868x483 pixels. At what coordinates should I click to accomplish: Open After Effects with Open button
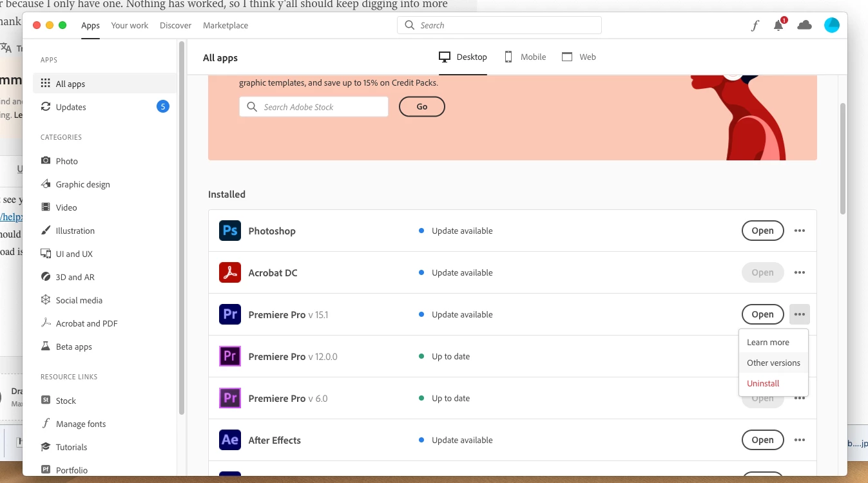pos(762,440)
